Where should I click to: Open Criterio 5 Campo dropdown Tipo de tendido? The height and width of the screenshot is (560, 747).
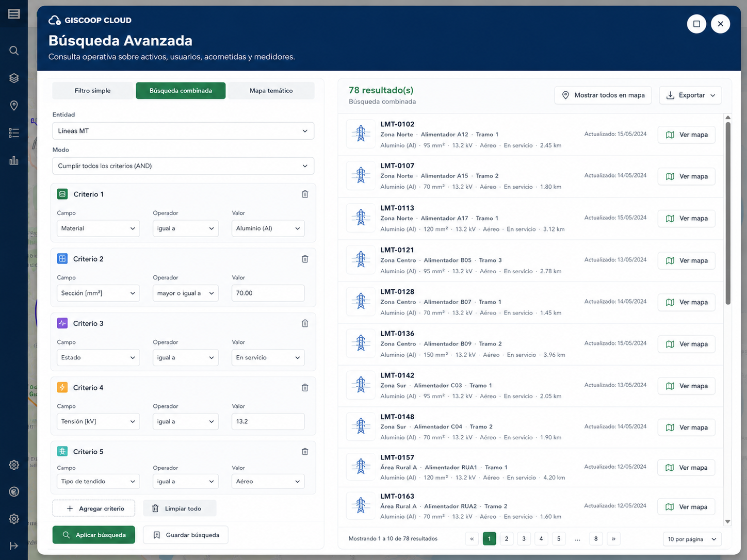click(x=98, y=482)
